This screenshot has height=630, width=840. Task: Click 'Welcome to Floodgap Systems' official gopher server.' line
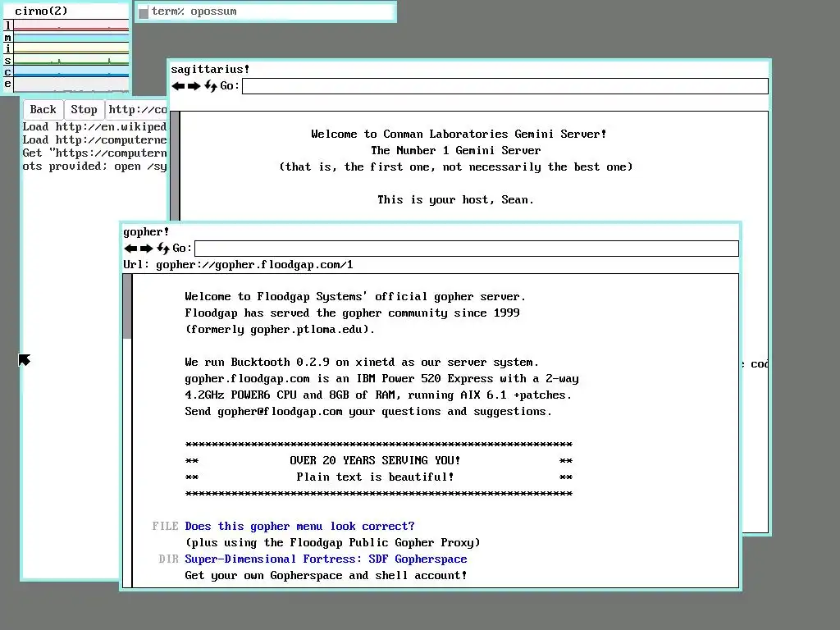point(355,296)
